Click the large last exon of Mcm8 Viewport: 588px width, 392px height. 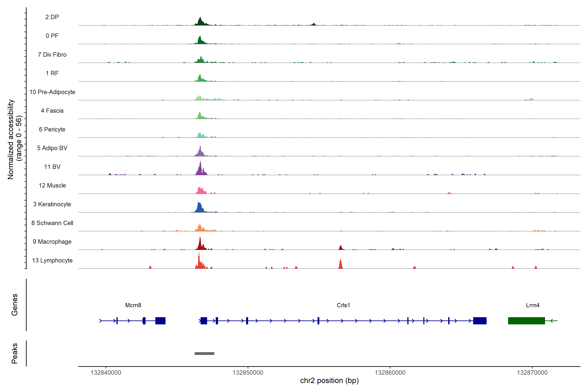160,320
